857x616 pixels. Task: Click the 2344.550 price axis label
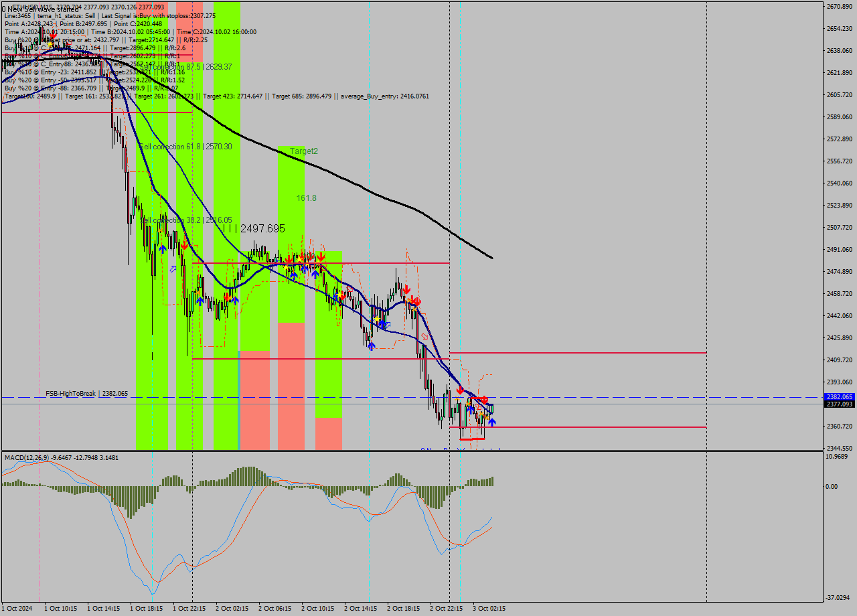(x=840, y=448)
